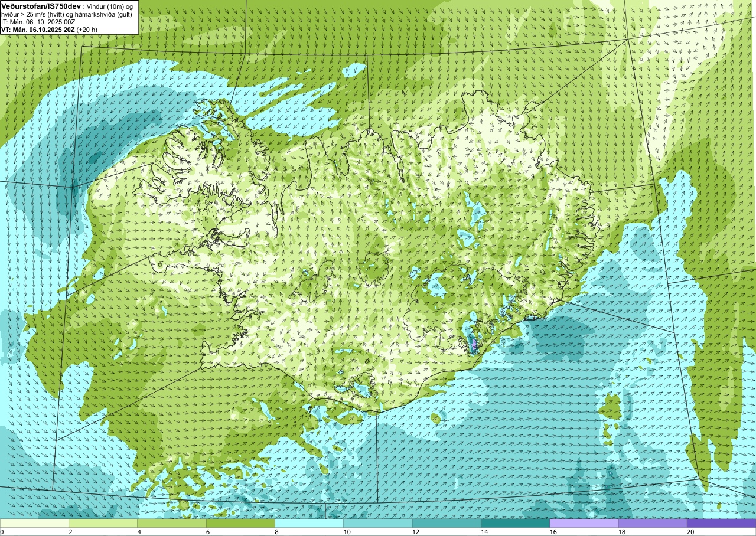
Task: Click the 'IT: Mán. 06. 10. 2025 00Z' line
Action: [x=38, y=22]
